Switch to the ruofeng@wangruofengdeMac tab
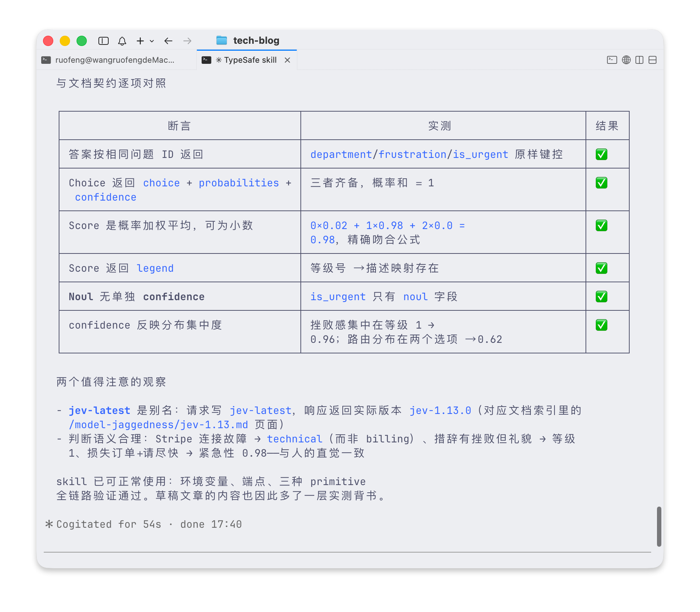Viewport: 700px width, 612px height. [117, 60]
